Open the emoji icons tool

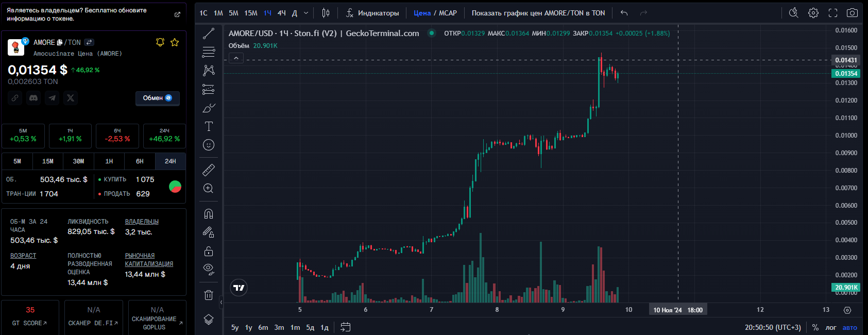(209, 145)
